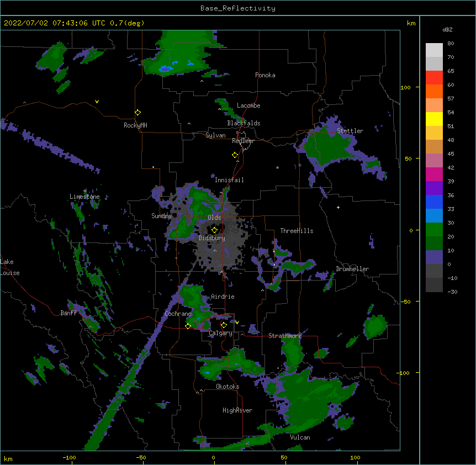Click the Base_Reflectivity title
The width and height of the screenshot is (476, 465).
[238, 8]
